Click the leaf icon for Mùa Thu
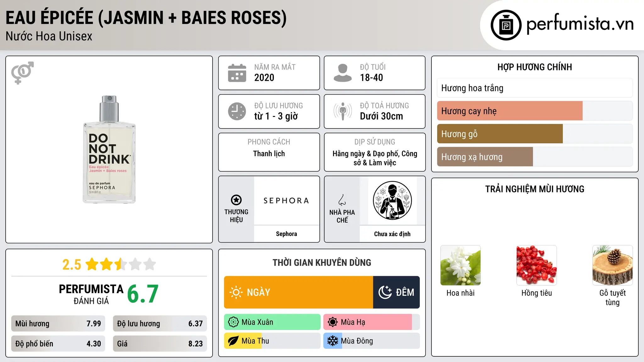Image resolution: width=644 pixels, height=362 pixels. pyautogui.click(x=233, y=341)
